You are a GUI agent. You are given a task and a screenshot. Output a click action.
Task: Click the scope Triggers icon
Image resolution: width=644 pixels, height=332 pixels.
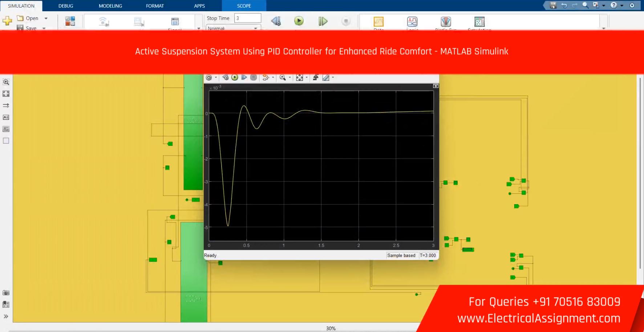click(x=316, y=77)
